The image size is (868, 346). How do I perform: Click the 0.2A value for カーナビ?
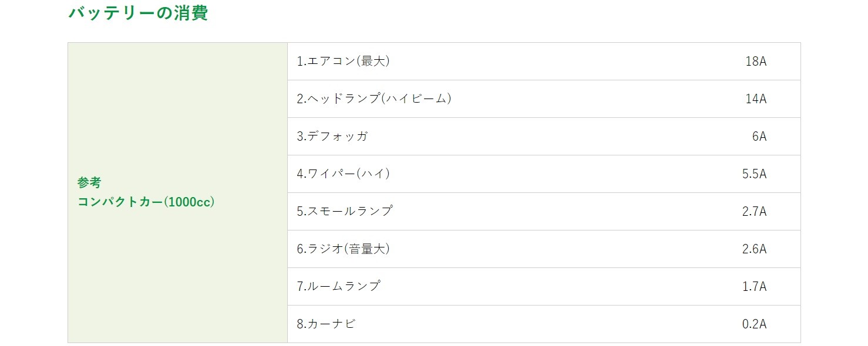754,324
